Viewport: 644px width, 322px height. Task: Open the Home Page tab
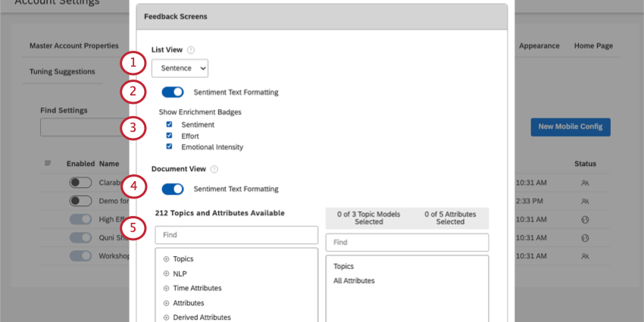pos(593,46)
